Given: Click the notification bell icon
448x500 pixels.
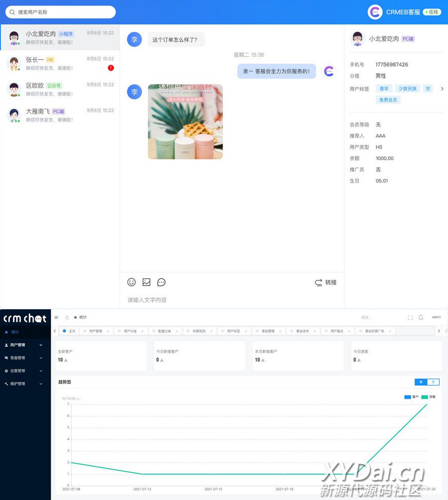Looking at the screenshot, I should pyautogui.click(x=421, y=317).
